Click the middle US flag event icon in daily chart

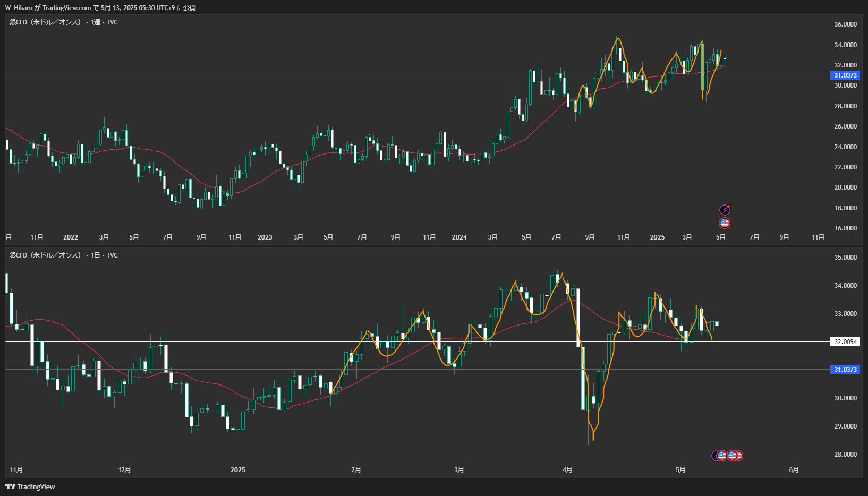click(x=732, y=456)
